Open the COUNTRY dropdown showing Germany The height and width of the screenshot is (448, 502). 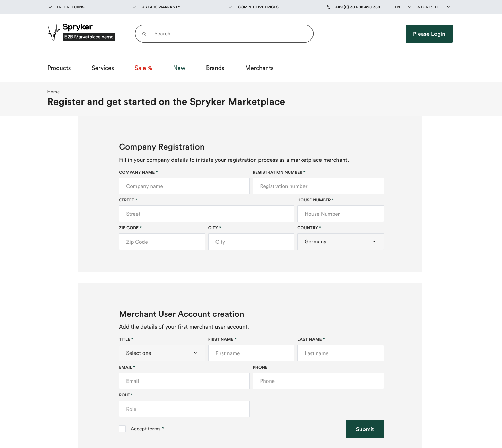tap(340, 241)
